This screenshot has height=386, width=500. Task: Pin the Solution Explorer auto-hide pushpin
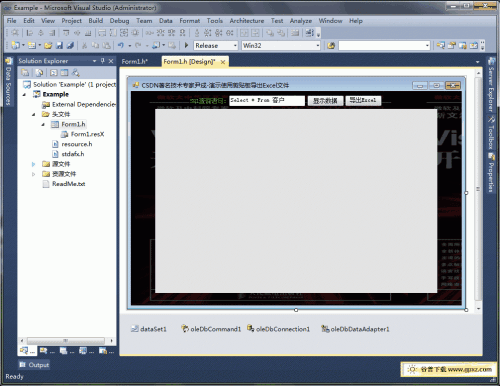click(x=103, y=61)
